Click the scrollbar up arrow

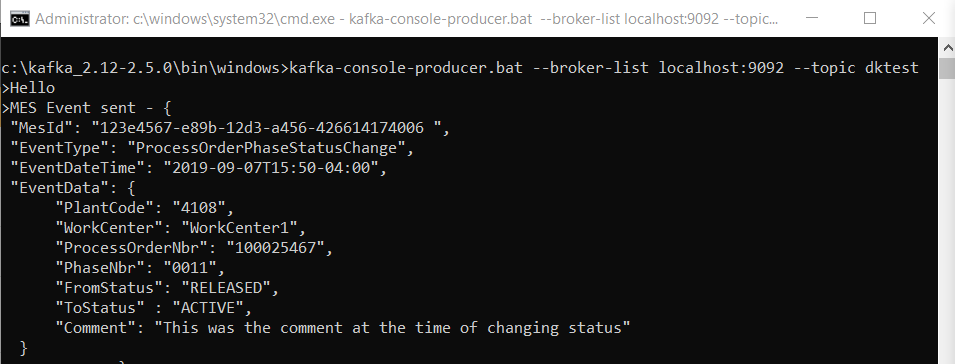coord(947,47)
